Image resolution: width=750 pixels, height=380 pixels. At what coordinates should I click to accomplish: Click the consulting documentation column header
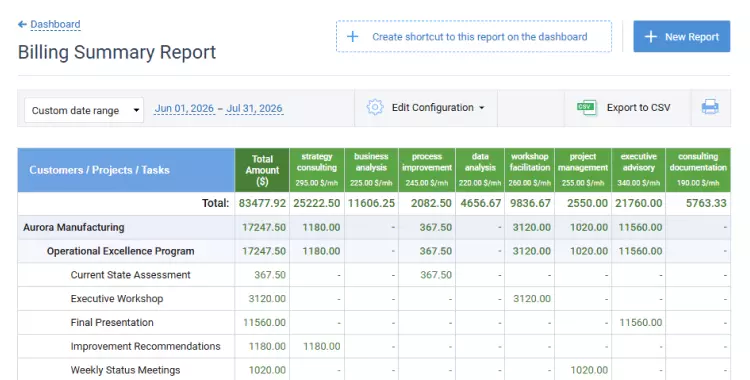(x=698, y=170)
